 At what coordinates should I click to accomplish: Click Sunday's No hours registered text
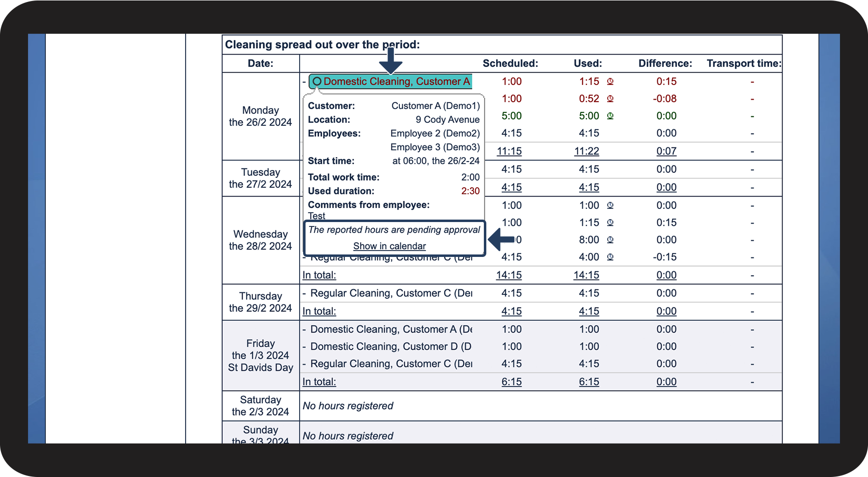pos(348,436)
